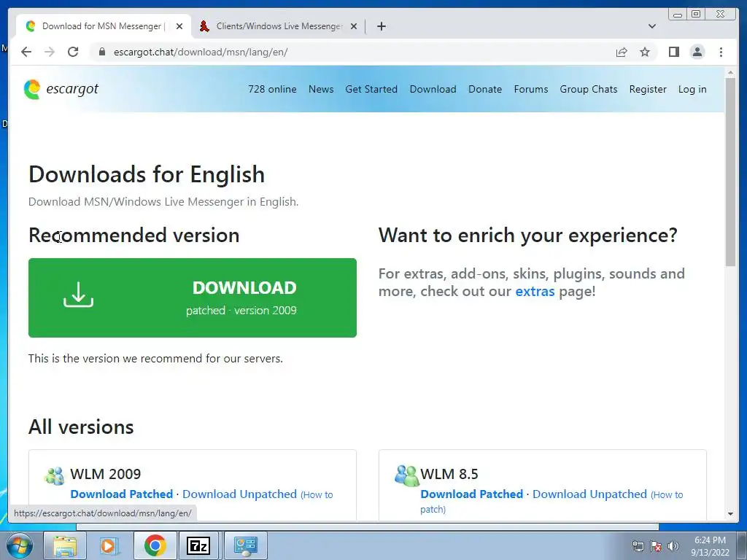Click the WLM 2009 title text

coord(106,474)
